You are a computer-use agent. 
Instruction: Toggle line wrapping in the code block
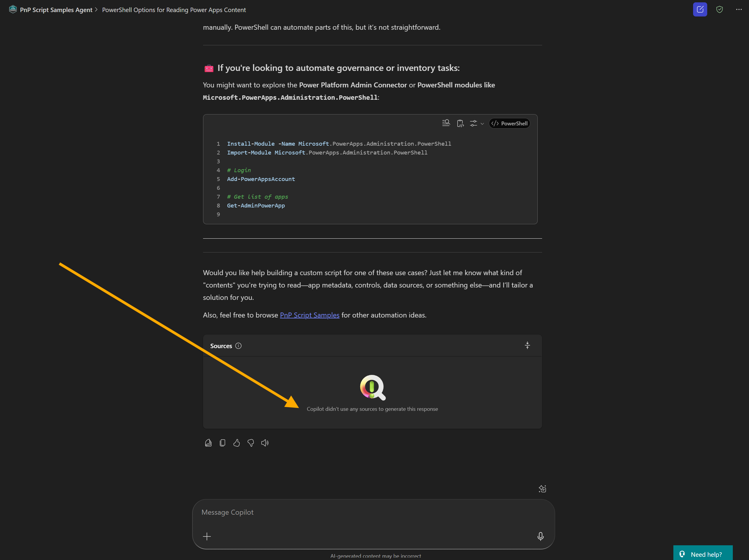tap(446, 123)
